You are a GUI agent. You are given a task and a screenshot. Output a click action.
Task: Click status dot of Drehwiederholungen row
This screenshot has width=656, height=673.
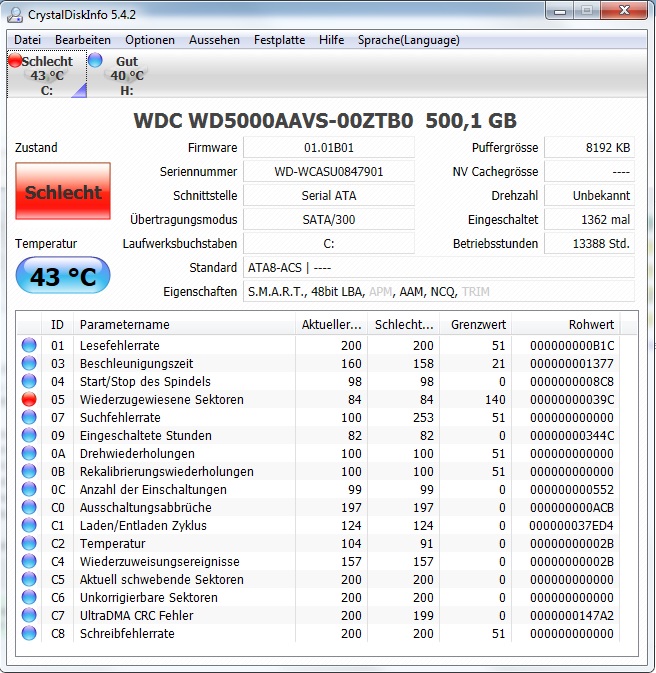coord(29,453)
